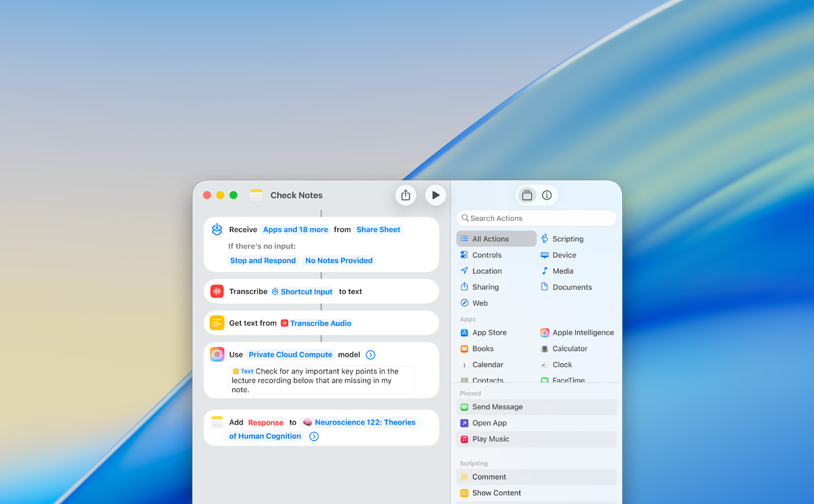Expand the Neuroscience 122 note action details

point(314,436)
